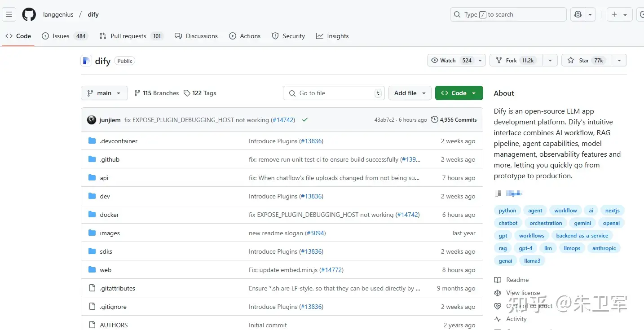Select the python topic tag
This screenshot has width=644, height=330.
pyautogui.click(x=507, y=211)
